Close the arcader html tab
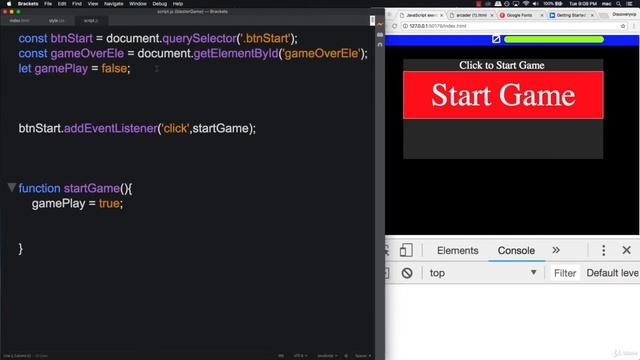Viewport: 640px width, 360px height. pos(492,15)
